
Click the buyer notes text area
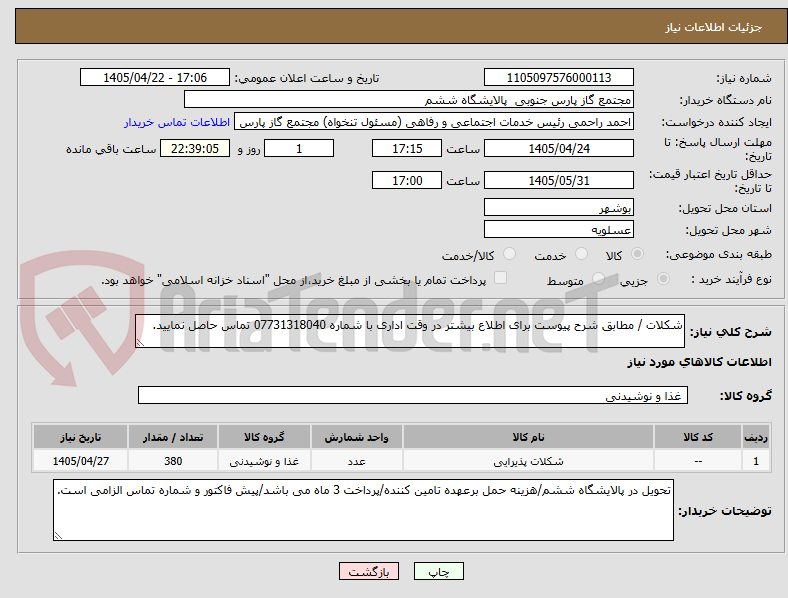coord(363,510)
